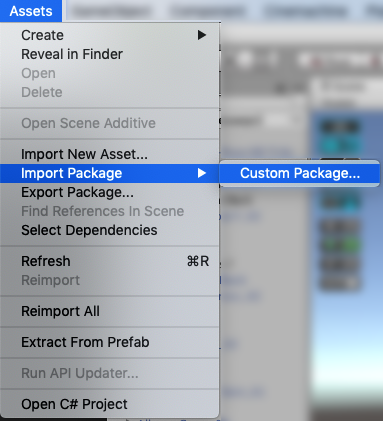Expand the Create submenu
The width and height of the screenshot is (383, 421).
[x=110, y=35]
